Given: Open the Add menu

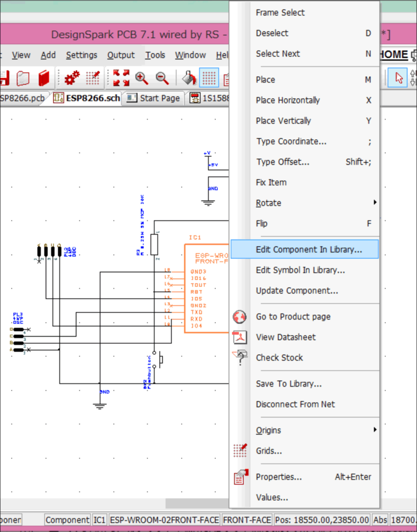Looking at the screenshot, I should coord(48,55).
